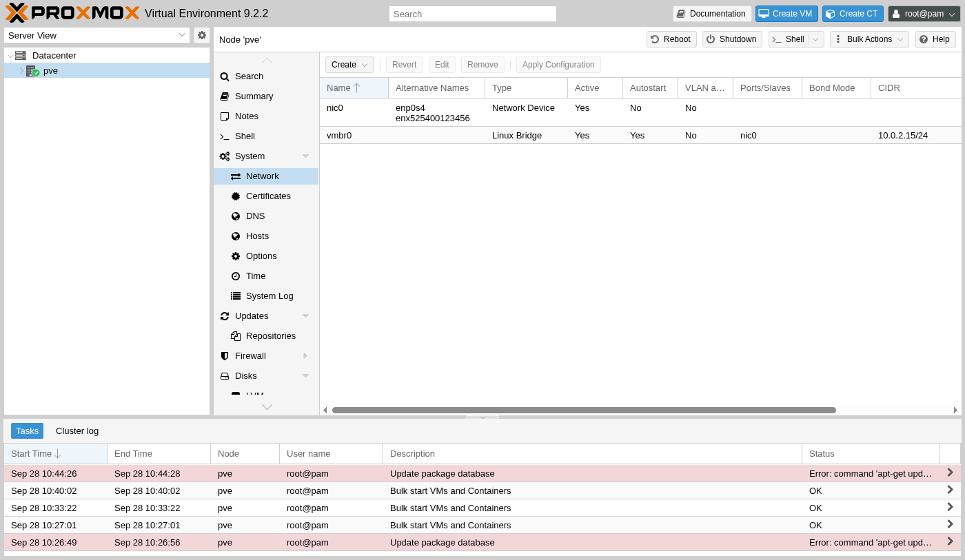Open the Documentation button
This screenshot has height=560, width=965.
pyautogui.click(x=712, y=14)
